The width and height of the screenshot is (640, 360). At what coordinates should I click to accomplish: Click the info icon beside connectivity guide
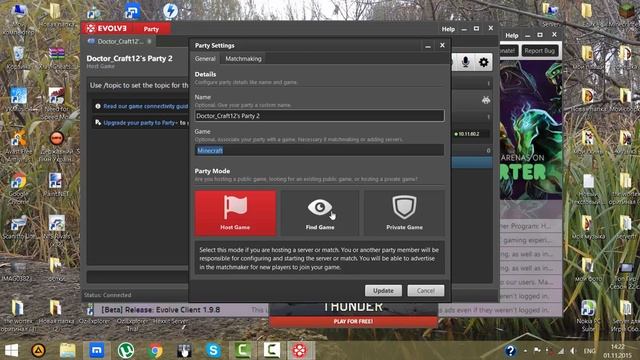click(98, 106)
